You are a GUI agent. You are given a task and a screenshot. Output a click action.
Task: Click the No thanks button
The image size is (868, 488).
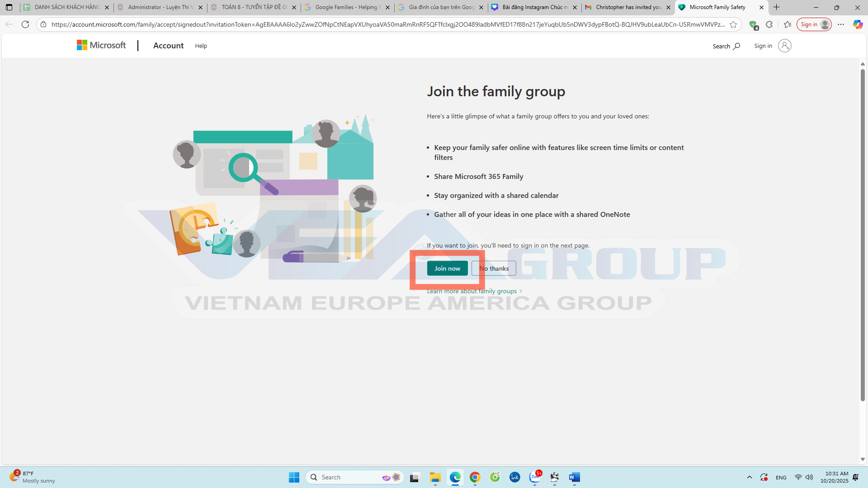494,268
